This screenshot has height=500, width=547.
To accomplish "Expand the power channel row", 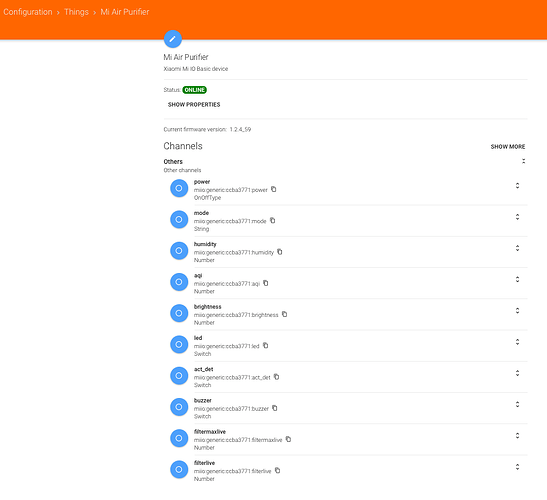I will [x=517, y=186].
